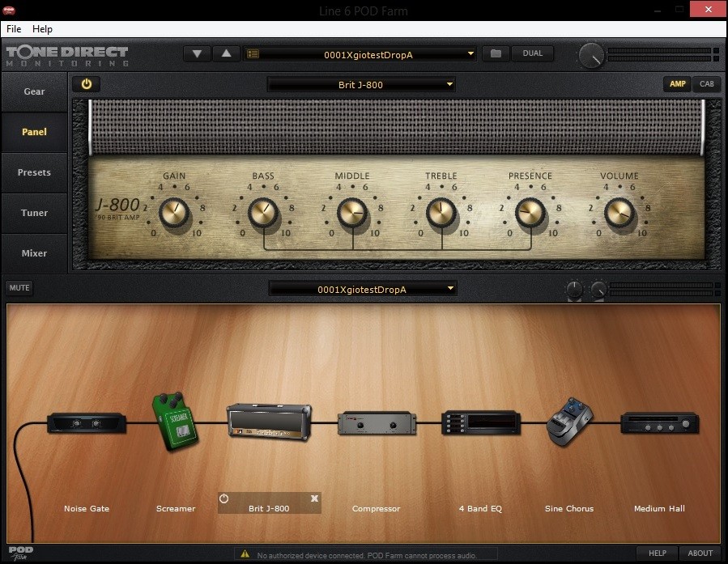Expand the Brit J-800 amp model dropdown
Image resolution: width=728 pixels, height=564 pixels.
point(361,84)
